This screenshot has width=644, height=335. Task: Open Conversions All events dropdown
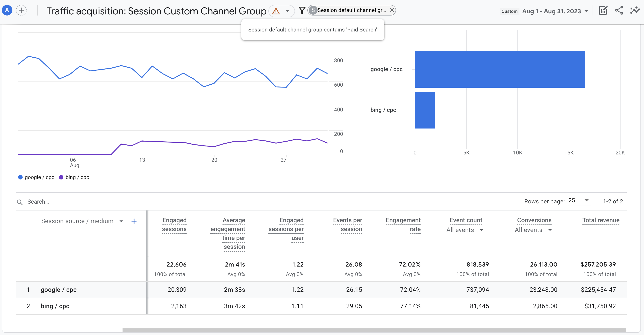pos(533,230)
